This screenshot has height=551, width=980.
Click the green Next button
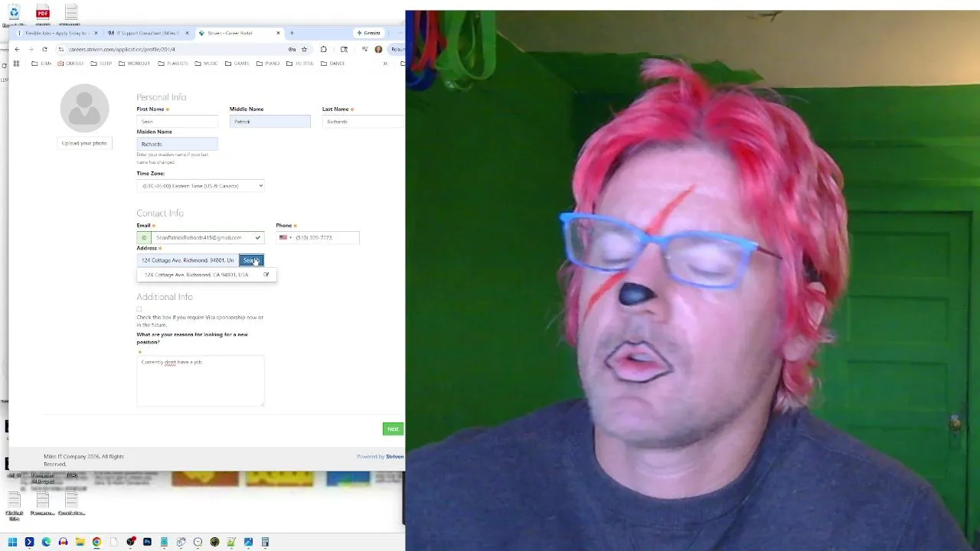(393, 429)
